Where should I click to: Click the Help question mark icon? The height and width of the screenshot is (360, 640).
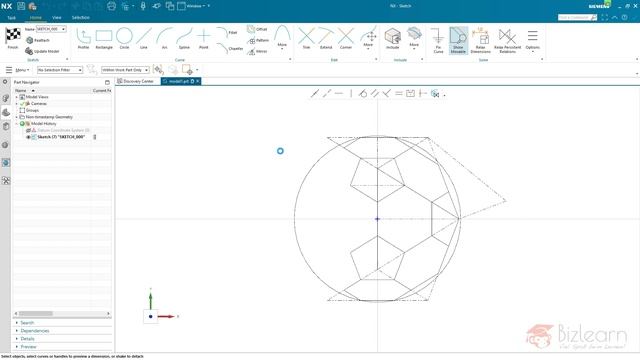624,18
